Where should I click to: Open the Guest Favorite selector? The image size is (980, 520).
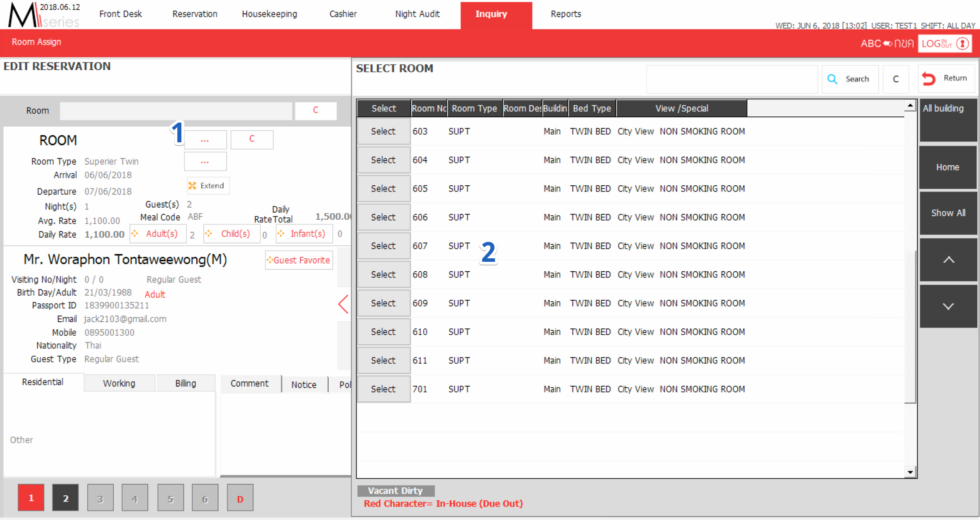299,260
